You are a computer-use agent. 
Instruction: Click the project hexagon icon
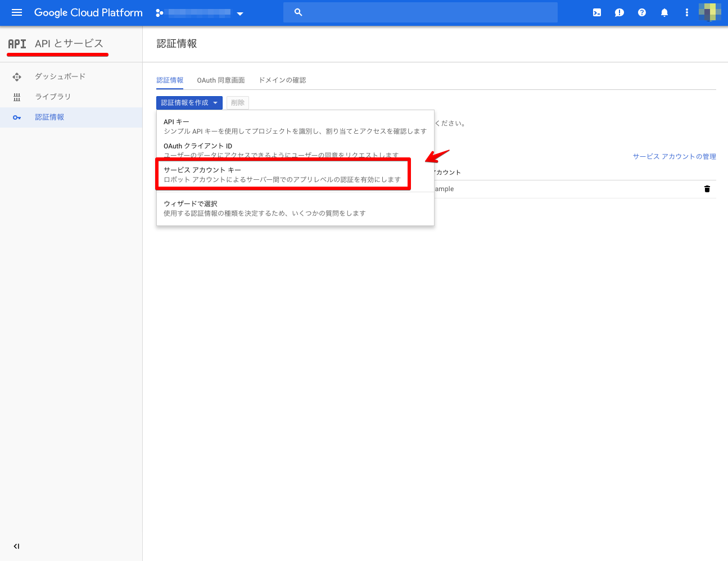pos(160,12)
